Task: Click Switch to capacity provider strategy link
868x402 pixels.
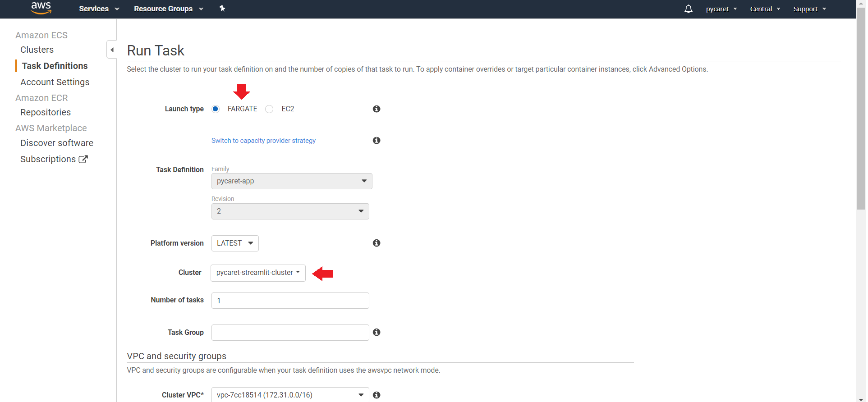Action: click(263, 141)
